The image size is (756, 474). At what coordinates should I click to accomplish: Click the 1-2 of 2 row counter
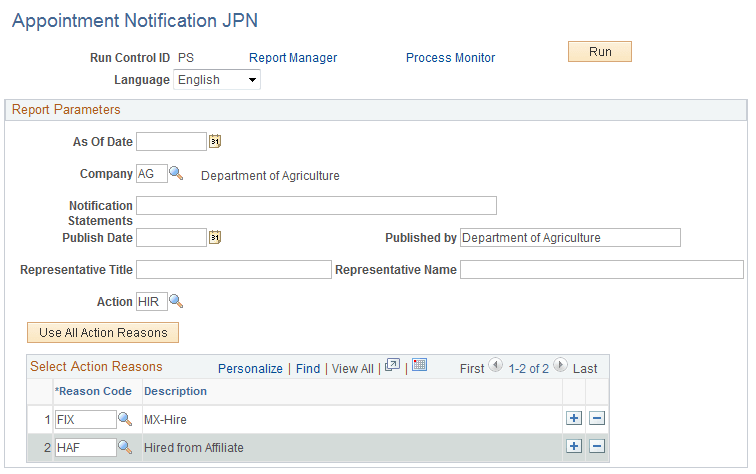pyautogui.click(x=528, y=369)
